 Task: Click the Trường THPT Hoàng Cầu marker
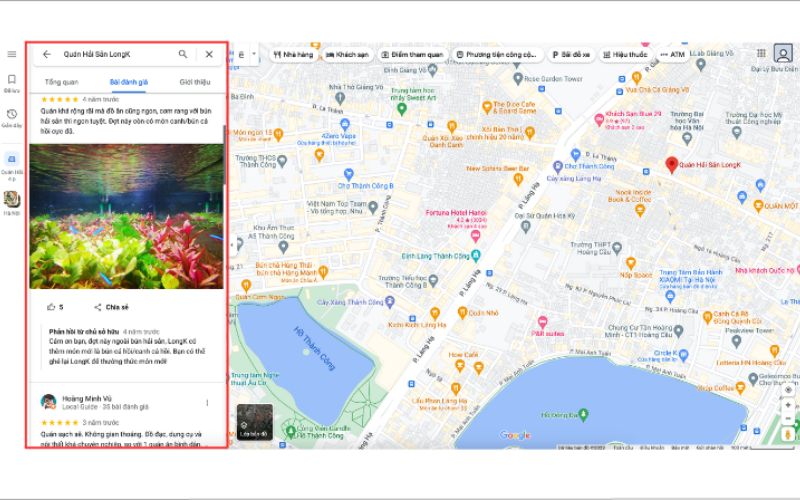point(617,248)
